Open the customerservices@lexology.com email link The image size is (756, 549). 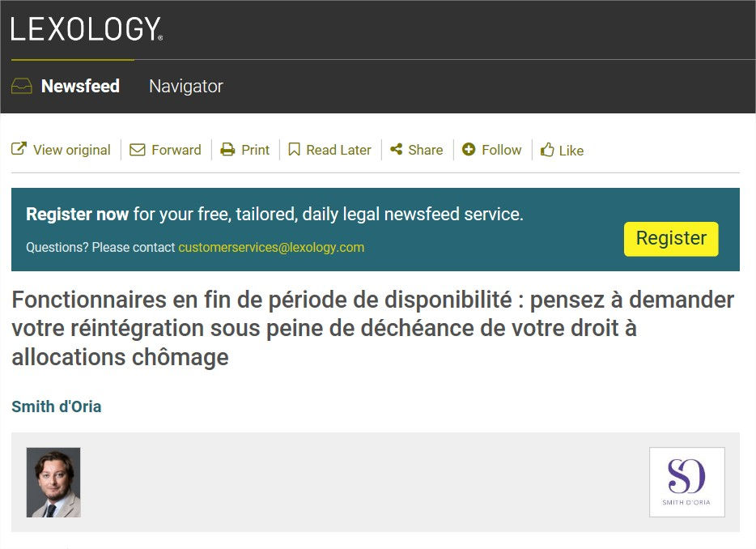[273, 248]
